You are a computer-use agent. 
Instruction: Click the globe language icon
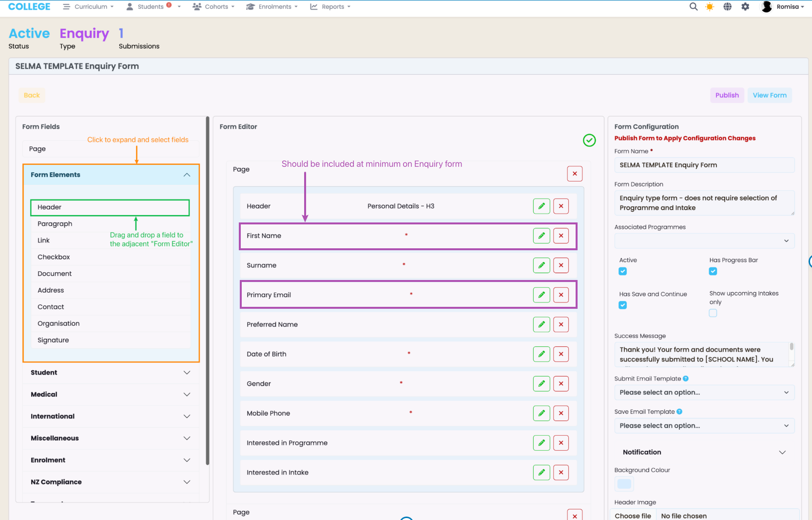(x=727, y=7)
